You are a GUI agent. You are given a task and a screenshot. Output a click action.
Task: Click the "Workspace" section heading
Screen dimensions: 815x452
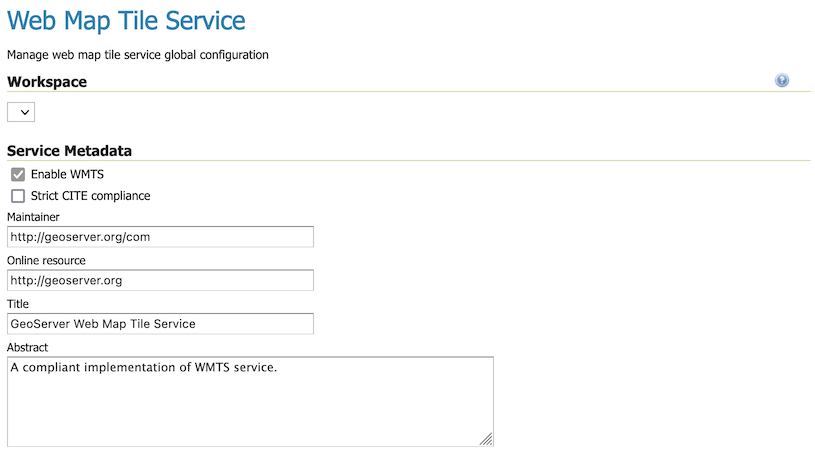coord(47,82)
